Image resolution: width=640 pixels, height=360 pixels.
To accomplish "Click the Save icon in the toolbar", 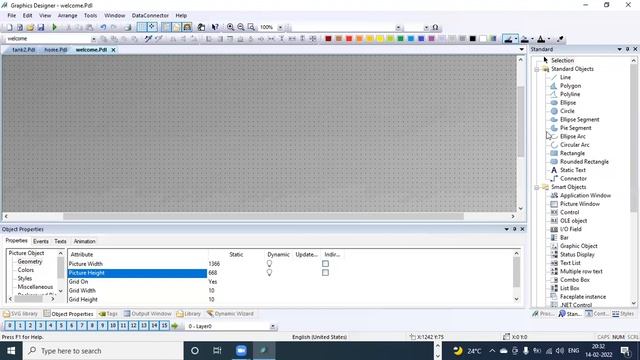I will [x=41, y=27].
